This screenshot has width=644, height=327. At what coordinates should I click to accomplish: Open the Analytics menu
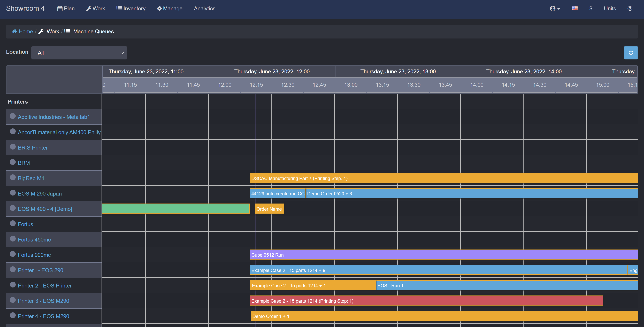(x=204, y=9)
